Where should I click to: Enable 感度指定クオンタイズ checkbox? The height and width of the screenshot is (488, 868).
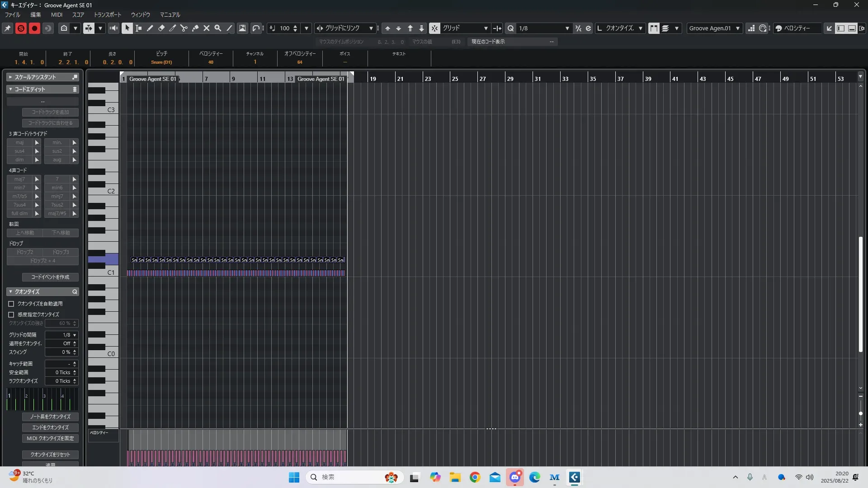coord(11,314)
